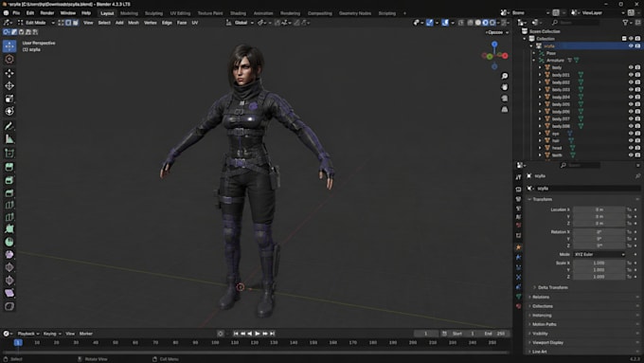Image resolution: width=644 pixels, height=363 pixels.
Task: Select the Knife tool
Action: (9, 217)
